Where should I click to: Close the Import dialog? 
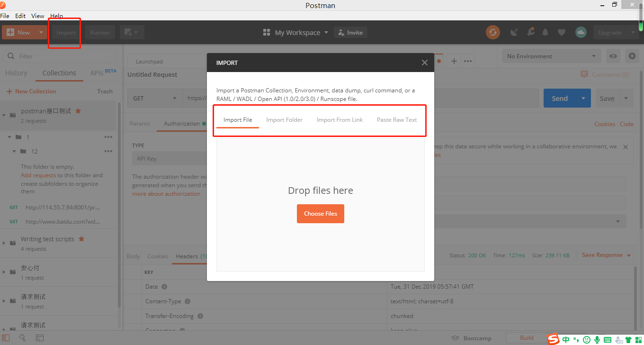tap(425, 63)
